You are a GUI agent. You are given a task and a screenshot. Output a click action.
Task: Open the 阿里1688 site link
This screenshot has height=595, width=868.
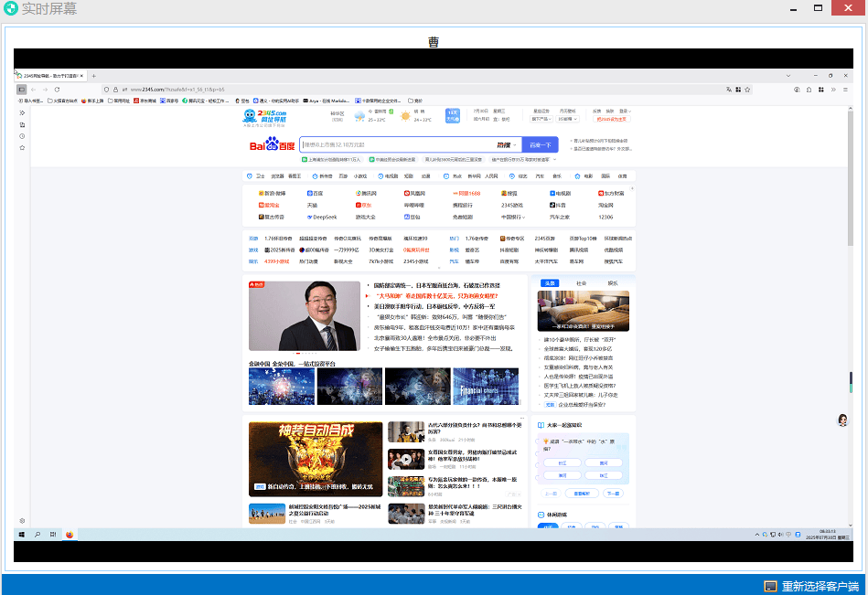466,194
